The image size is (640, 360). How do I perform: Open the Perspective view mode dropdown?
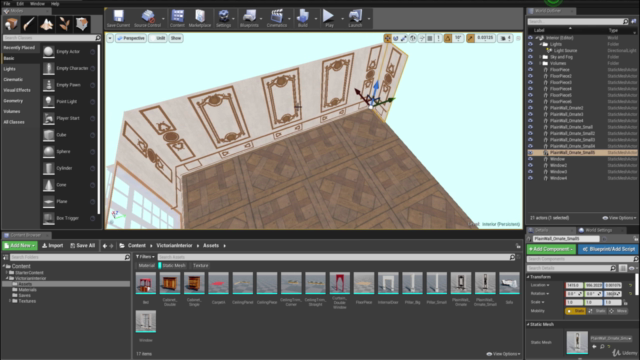[x=131, y=38]
